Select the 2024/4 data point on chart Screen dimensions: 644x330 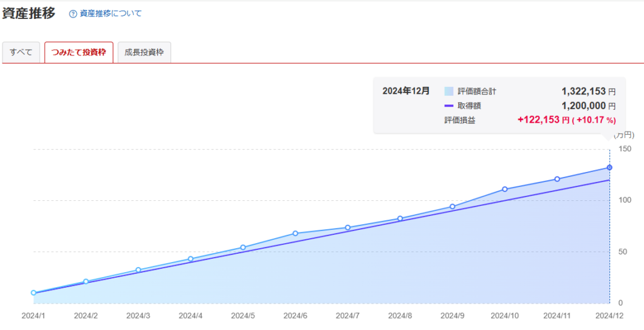191,259
